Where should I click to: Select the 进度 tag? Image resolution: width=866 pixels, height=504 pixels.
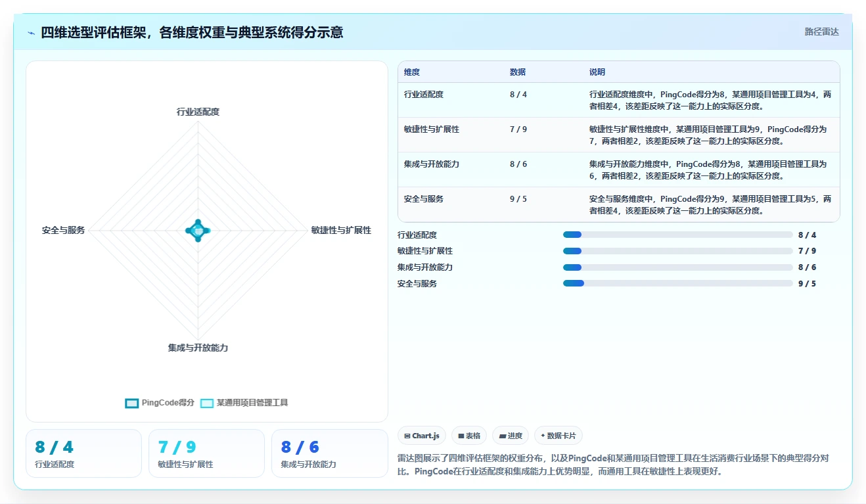tap(511, 436)
